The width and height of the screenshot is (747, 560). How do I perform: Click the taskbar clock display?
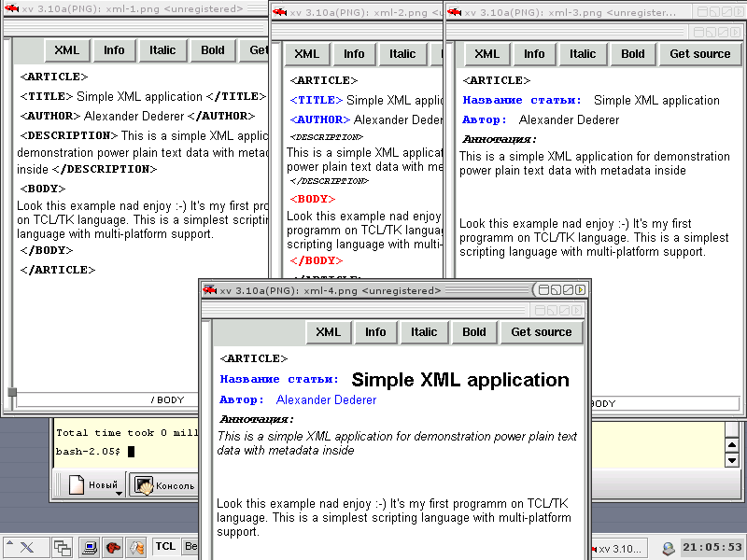[x=712, y=548]
